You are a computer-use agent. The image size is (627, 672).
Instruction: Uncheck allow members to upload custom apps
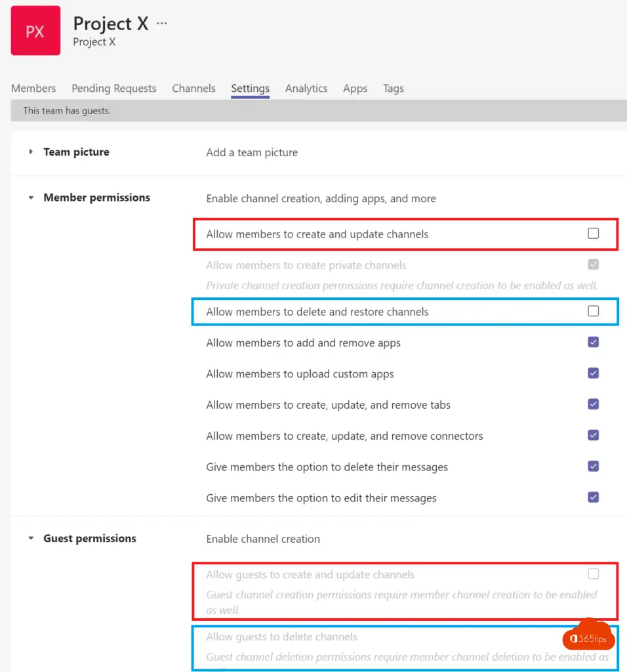[x=593, y=373]
